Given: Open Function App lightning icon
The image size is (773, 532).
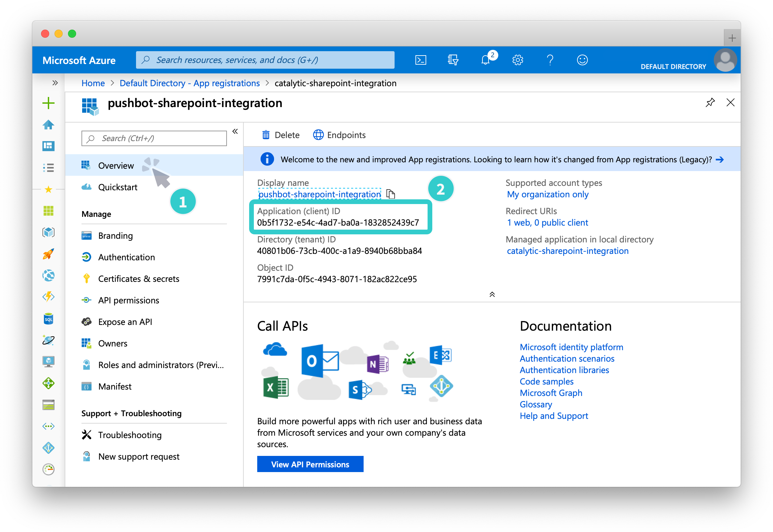Looking at the screenshot, I should [48, 297].
